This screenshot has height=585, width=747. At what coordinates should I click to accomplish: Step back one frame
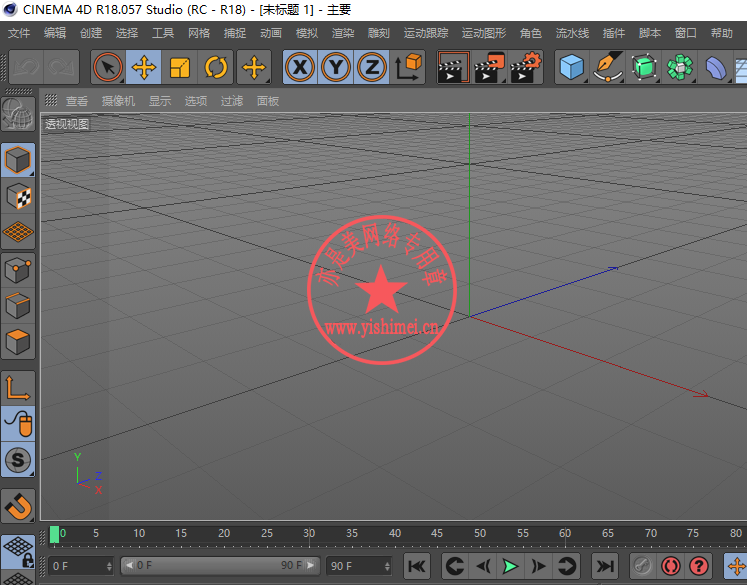point(483,566)
